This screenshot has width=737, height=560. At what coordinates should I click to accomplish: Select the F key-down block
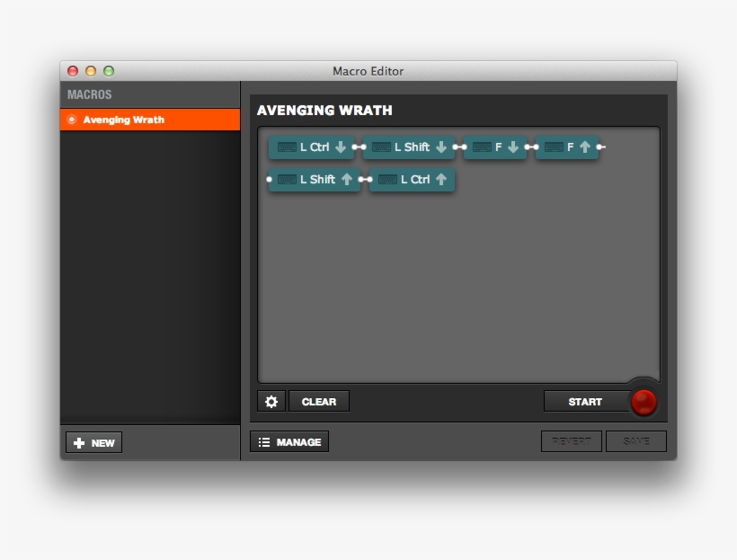494,147
